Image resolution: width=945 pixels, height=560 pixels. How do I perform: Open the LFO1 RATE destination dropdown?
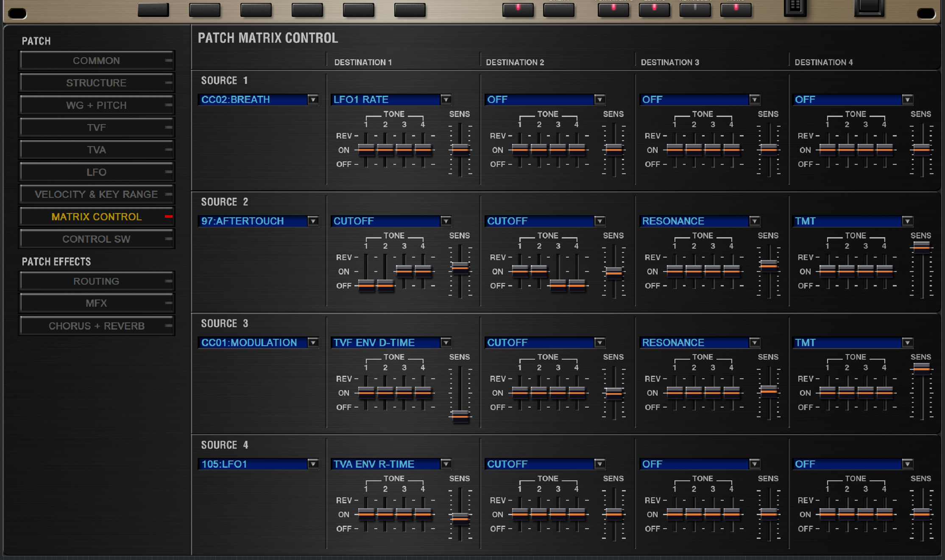click(446, 100)
